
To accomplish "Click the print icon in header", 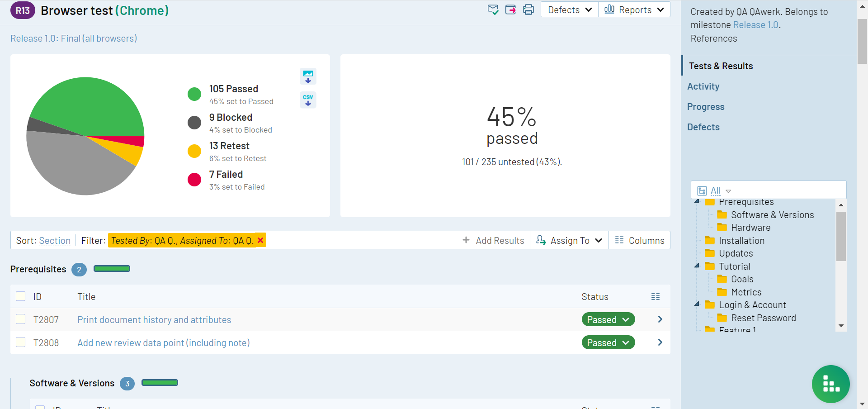I will [528, 10].
